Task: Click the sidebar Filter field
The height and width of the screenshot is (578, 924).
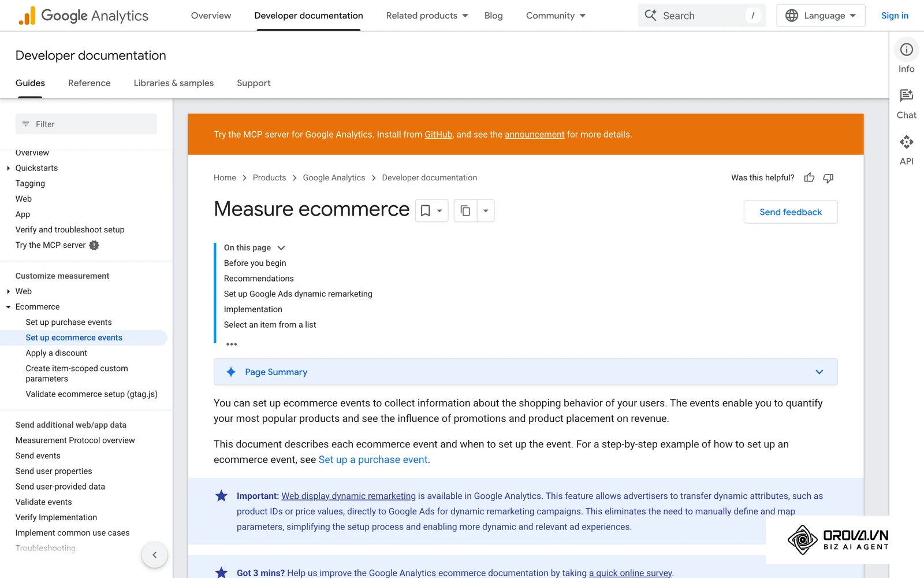Action: click(x=86, y=124)
